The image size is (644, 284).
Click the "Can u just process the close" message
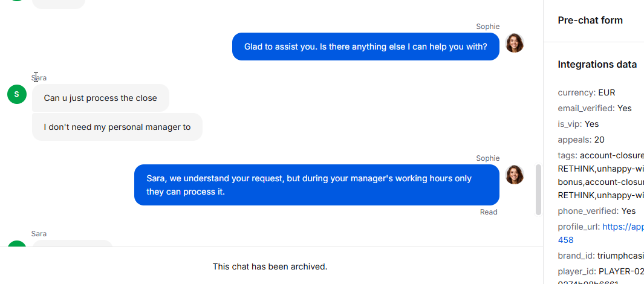click(100, 98)
